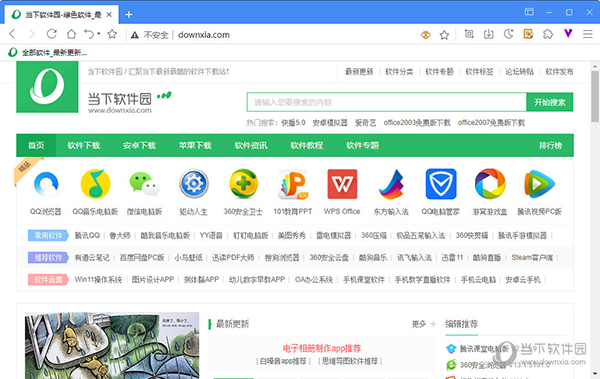Open the browser hamburger menu
600x379 pixels.
[x=588, y=34]
